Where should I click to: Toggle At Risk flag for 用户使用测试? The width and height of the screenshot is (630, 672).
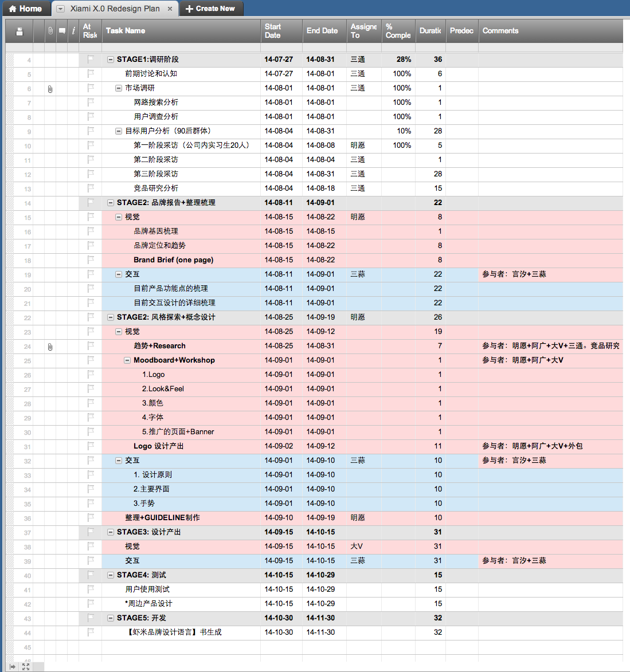(x=91, y=590)
